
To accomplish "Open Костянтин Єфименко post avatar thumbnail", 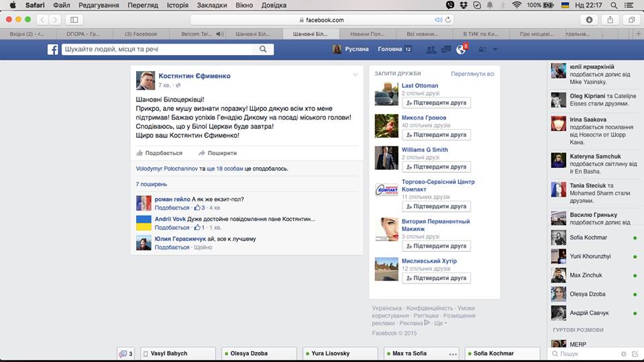I will point(146,80).
